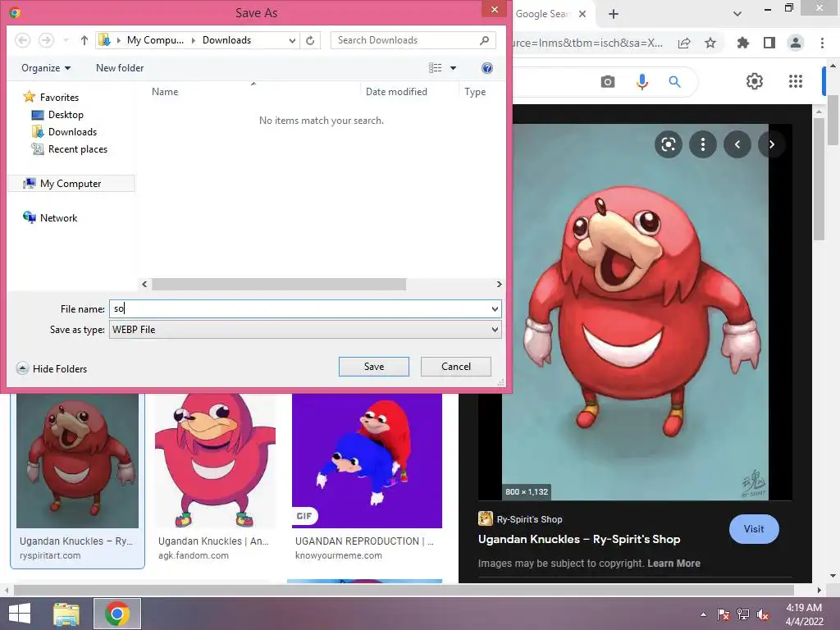840x630 pixels.
Task: Open the Save as type dropdown
Action: (x=305, y=330)
